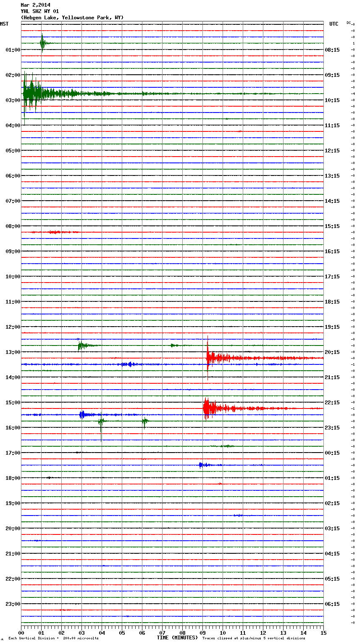This screenshot has width=357, height=644.
Task: Click the vertical division 200.00 microvolts note
Action: click(53, 638)
